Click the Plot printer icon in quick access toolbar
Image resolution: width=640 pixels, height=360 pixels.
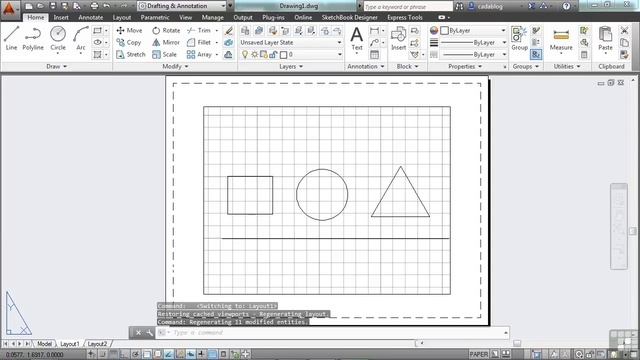[x=94, y=6]
